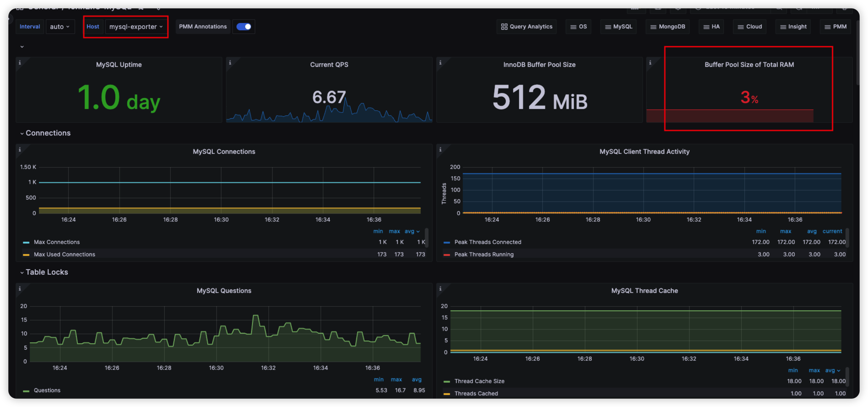Click the Max Used Connections legend color swatch

26,255
